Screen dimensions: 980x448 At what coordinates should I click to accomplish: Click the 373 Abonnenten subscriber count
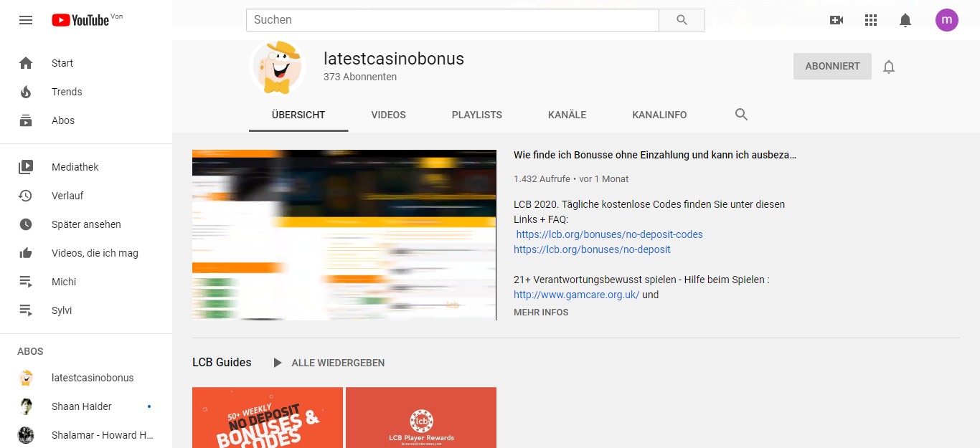[x=360, y=77]
